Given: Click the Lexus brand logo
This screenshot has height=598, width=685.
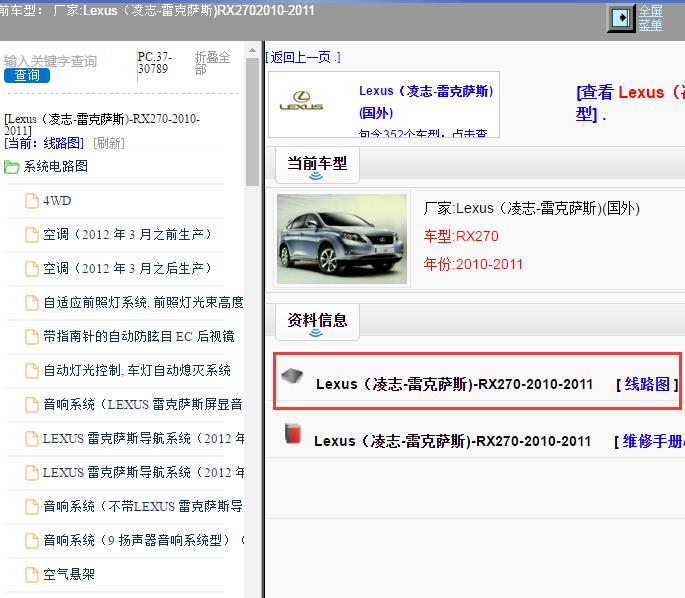Looking at the screenshot, I should (x=301, y=101).
